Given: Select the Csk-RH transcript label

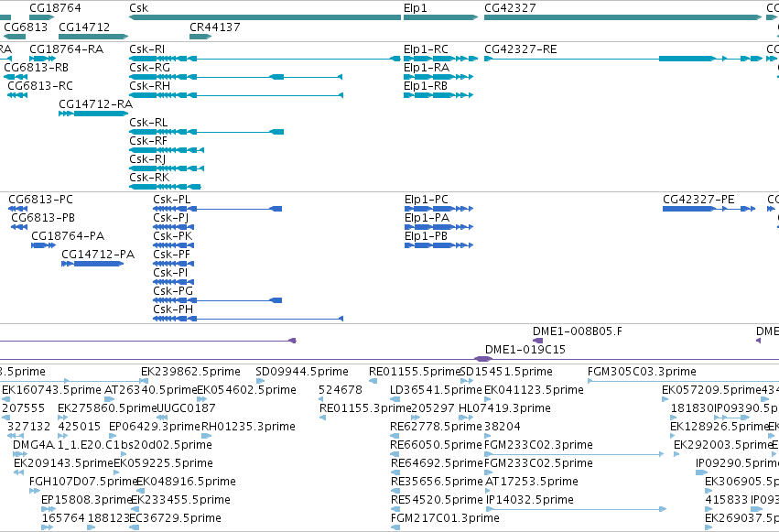Looking at the screenshot, I should coord(149,86).
